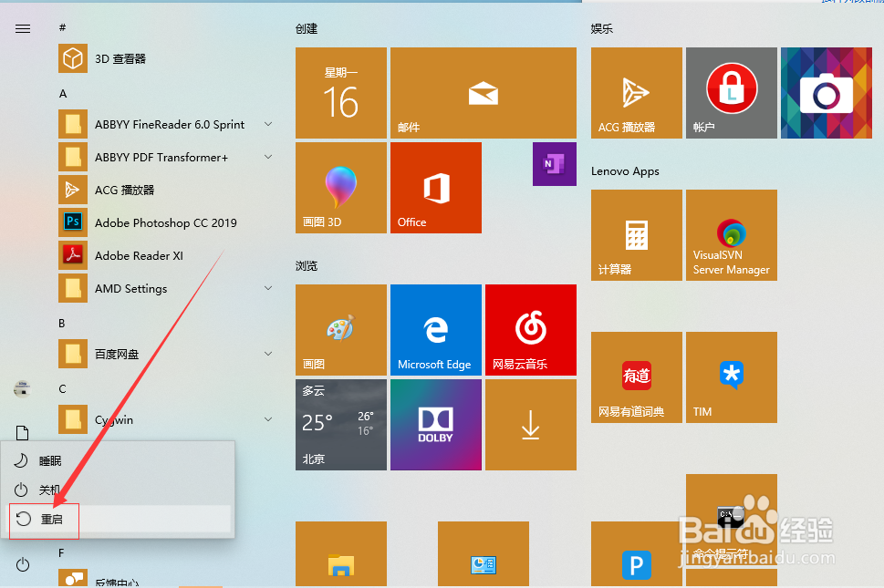Jump to letter A section header
Image resolution: width=884 pixels, height=588 pixels.
(63, 94)
